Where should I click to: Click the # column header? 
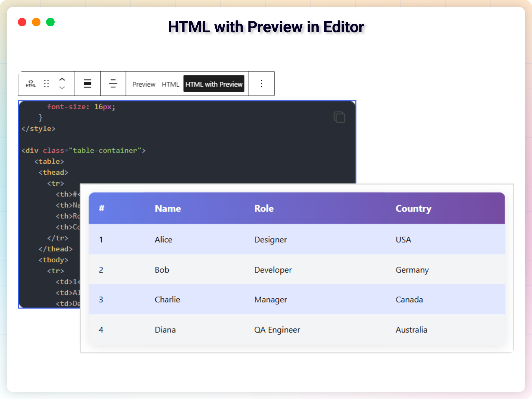pyautogui.click(x=102, y=208)
